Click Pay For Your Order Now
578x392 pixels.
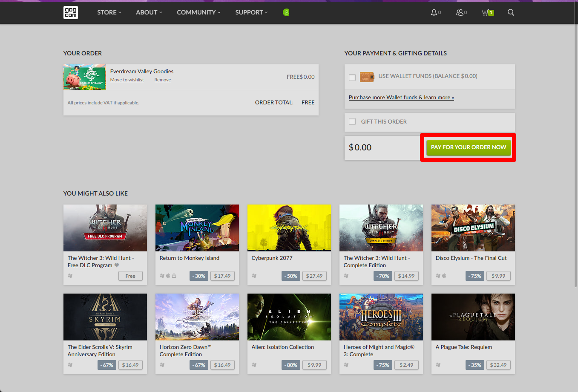(x=469, y=147)
